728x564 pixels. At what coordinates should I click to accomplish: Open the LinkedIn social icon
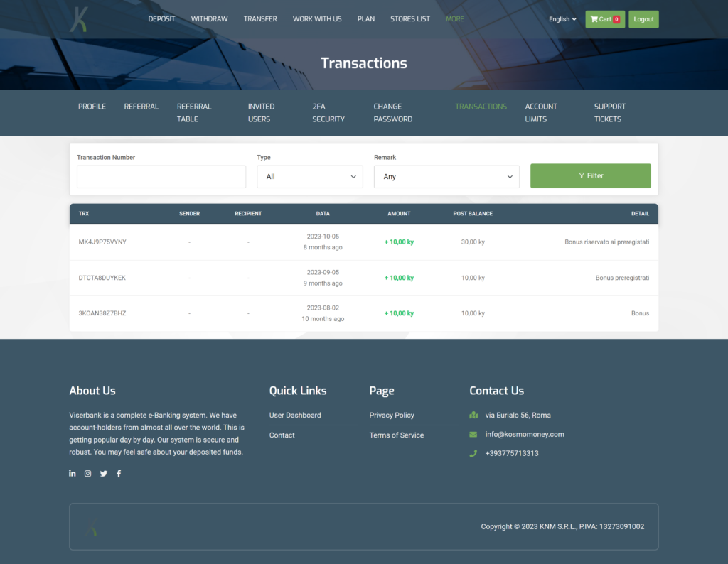[x=73, y=474]
